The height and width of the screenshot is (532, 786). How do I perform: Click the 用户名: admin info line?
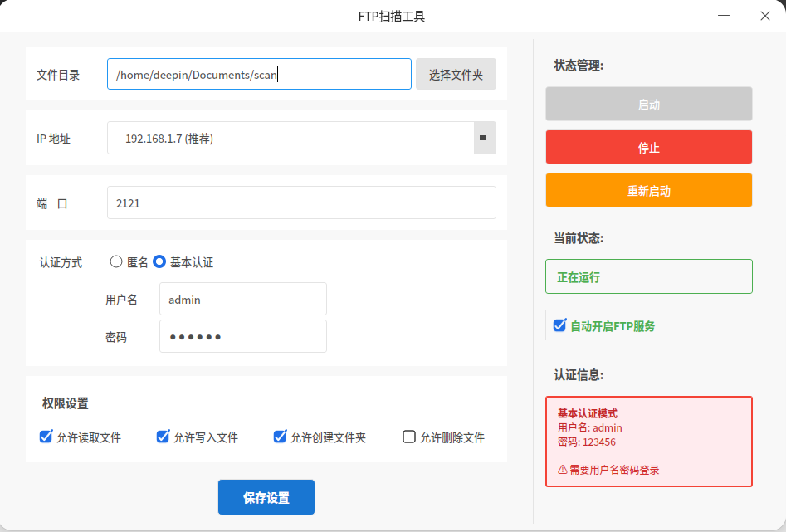pyautogui.click(x=589, y=428)
